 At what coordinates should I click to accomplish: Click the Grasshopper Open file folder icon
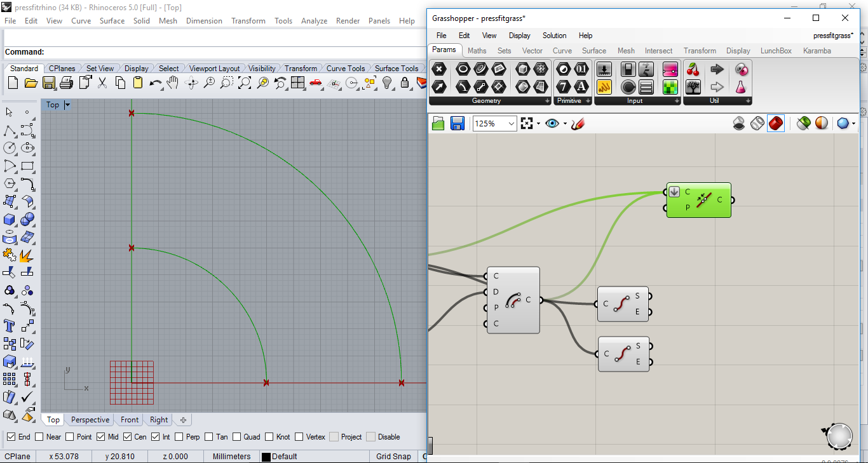click(438, 123)
